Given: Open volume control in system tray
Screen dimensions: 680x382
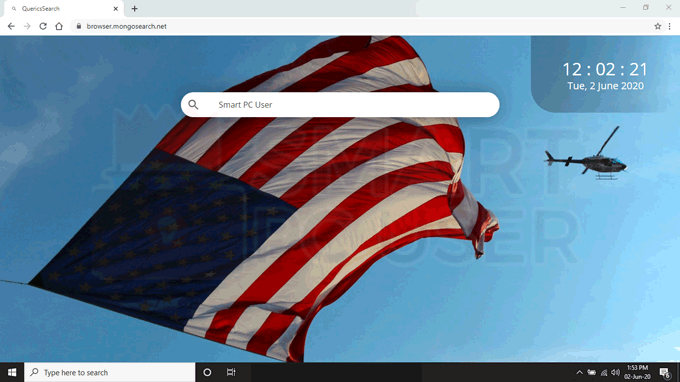Looking at the screenshot, I should coord(615,372).
